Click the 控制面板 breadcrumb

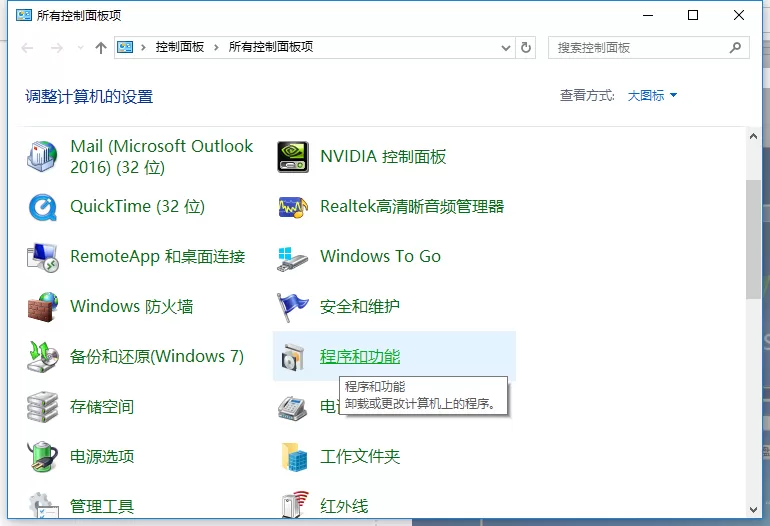point(180,47)
